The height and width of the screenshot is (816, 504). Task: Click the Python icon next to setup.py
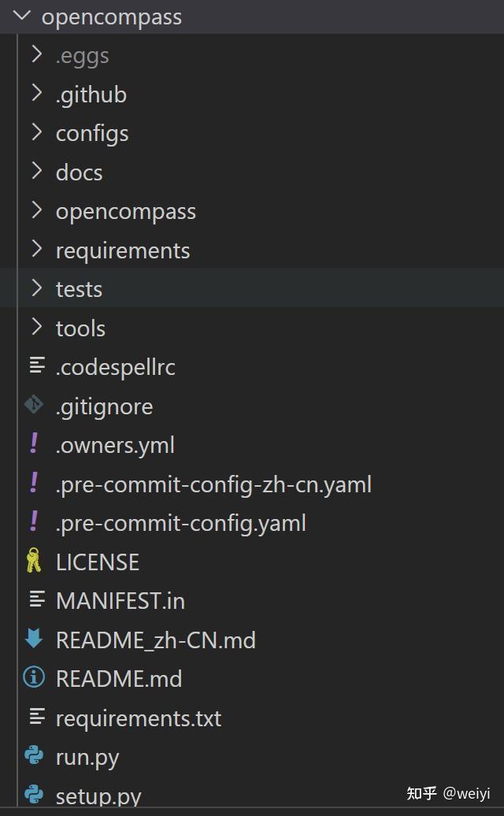tap(34, 794)
